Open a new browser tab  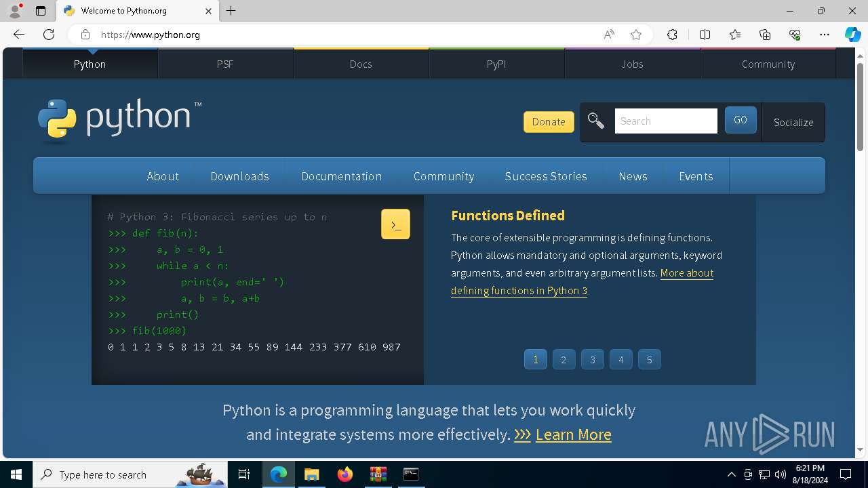(x=231, y=11)
